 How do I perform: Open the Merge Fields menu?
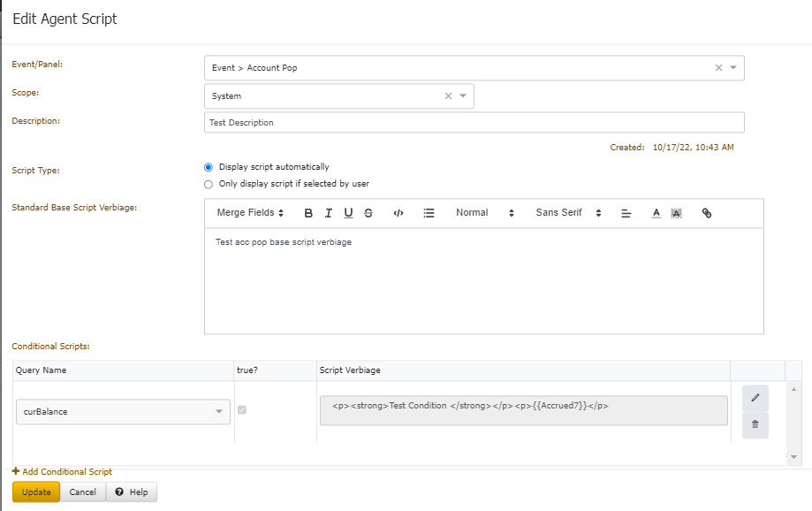[x=250, y=213]
